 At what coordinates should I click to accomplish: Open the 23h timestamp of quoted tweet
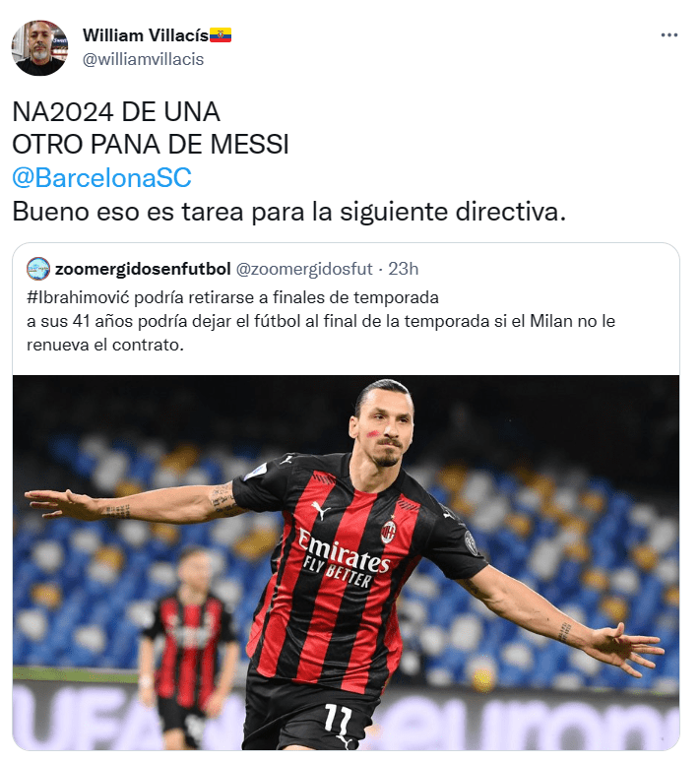(403, 269)
